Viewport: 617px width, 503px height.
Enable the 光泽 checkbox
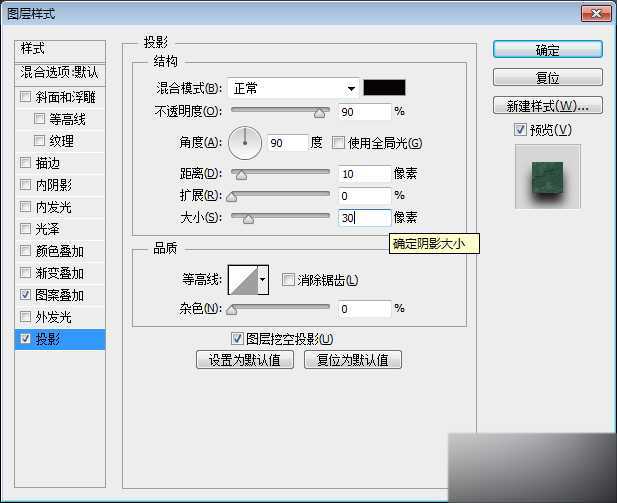coord(25,229)
